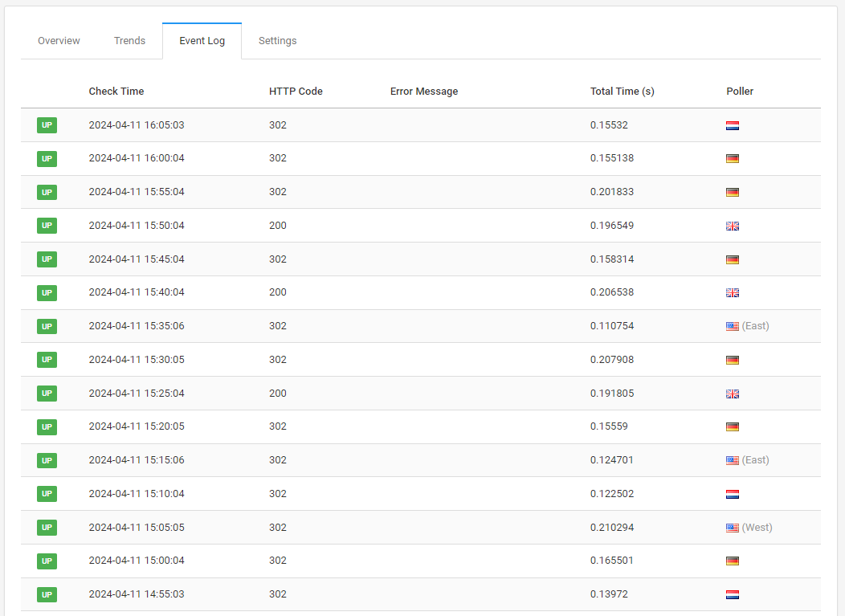Click the UP badge for the 15:00:04 check

coord(47,561)
